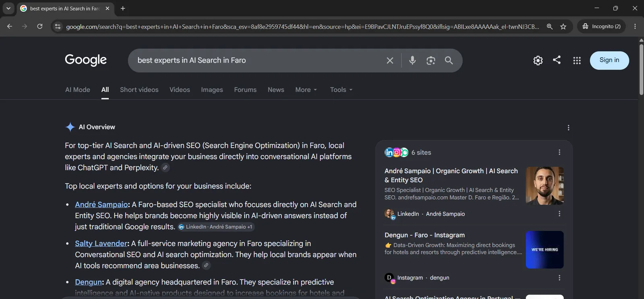This screenshot has width=644, height=299.
Task: View the 'WE'RE HIRING' Dengun thumbnail
Action: tap(545, 250)
